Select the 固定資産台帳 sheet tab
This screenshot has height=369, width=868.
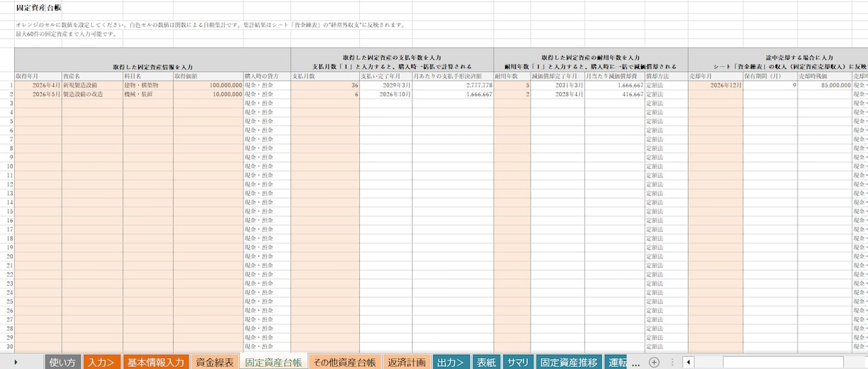(273, 362)
